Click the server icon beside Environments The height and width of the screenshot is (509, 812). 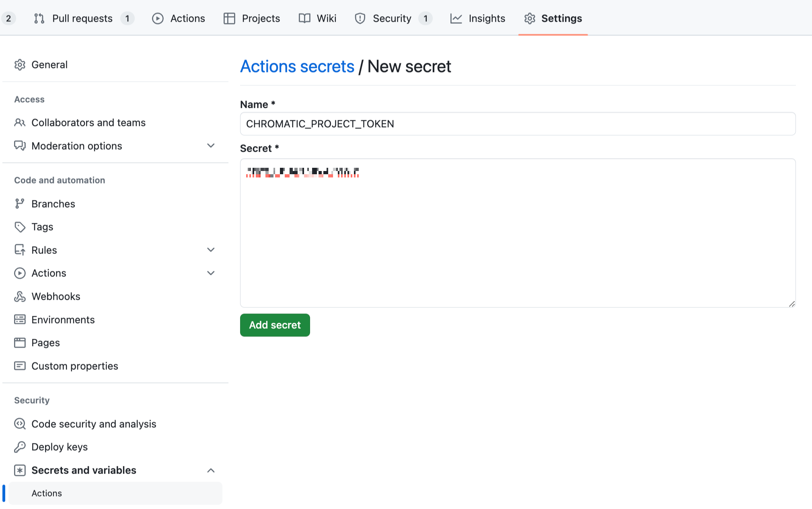tap(20, 319)
